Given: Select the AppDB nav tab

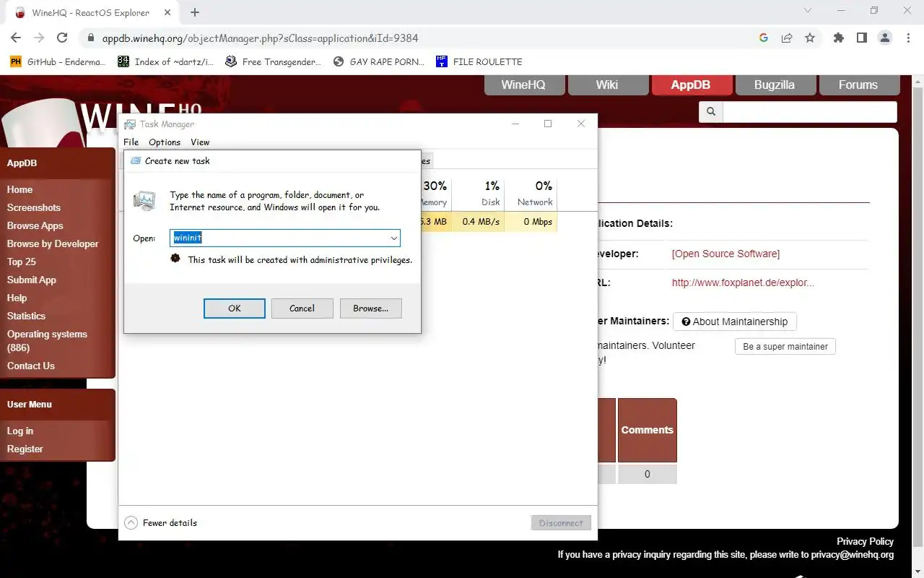Looking at the screenshot, I should click(x=691, y=85).
